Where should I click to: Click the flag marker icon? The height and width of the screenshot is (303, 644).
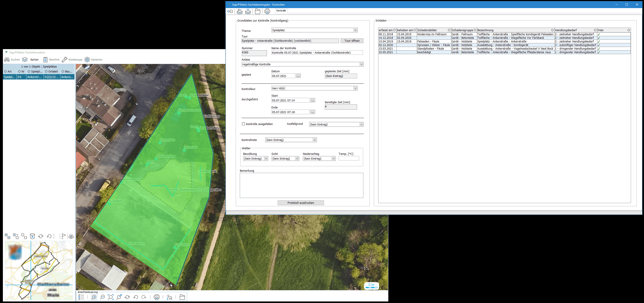click(x=63, y=236)
